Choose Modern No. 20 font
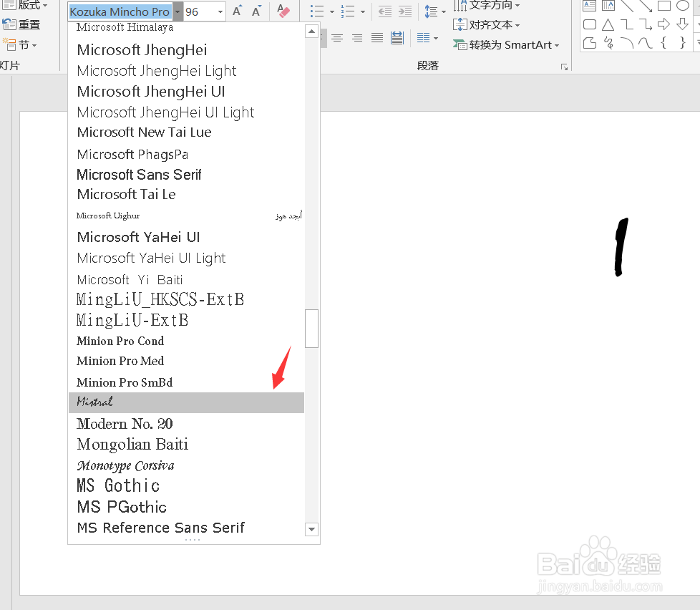The width and height of the screenshot is (700, 610). [186, 423]
